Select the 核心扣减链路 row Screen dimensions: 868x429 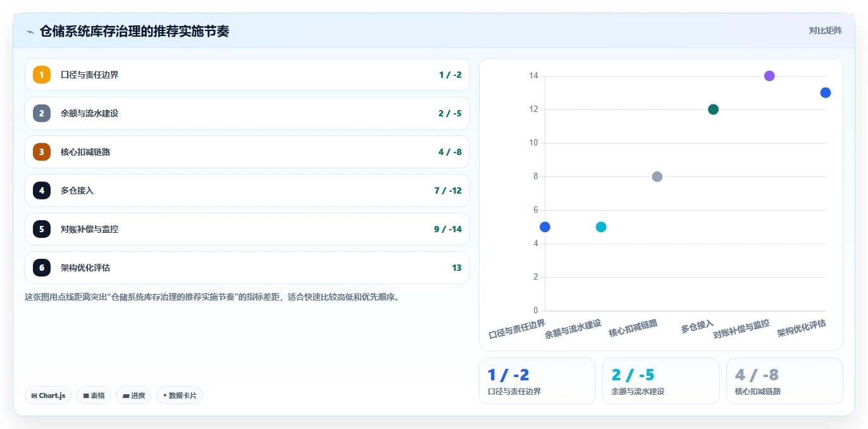(x=247, y=152)
